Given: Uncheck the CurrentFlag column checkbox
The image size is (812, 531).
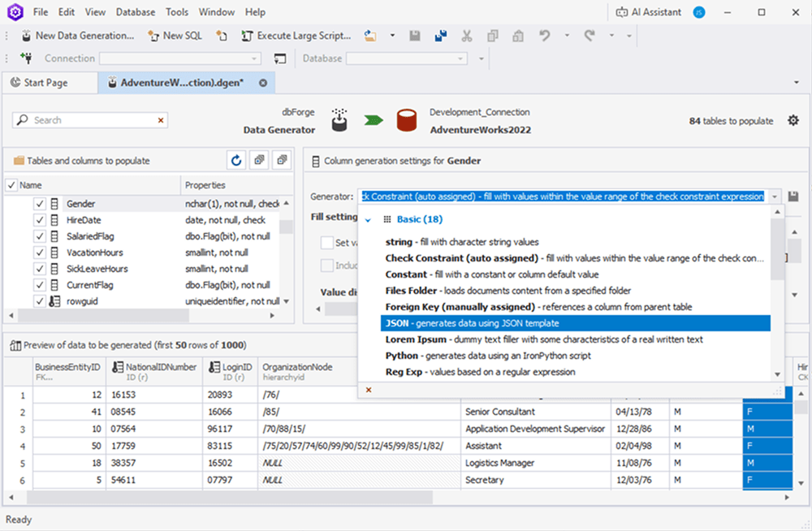Looking at the screenshot, I should [x=39, y=285].
